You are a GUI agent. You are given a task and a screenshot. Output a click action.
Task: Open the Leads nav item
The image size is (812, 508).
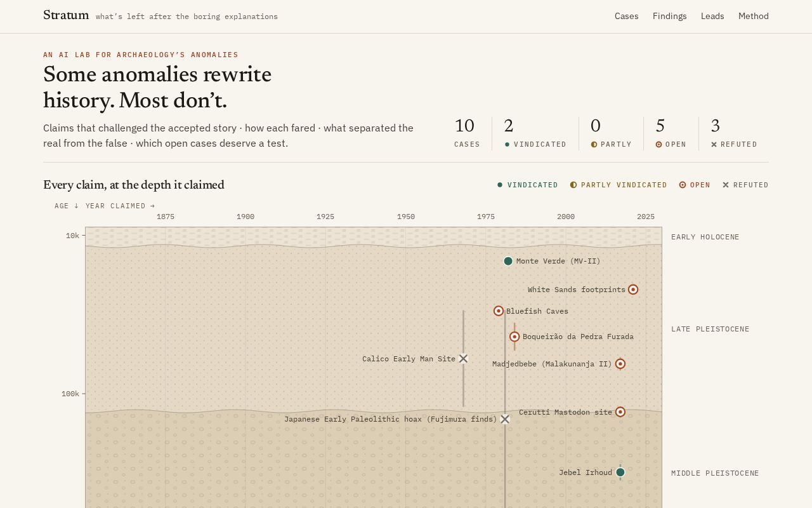[712, 16]
